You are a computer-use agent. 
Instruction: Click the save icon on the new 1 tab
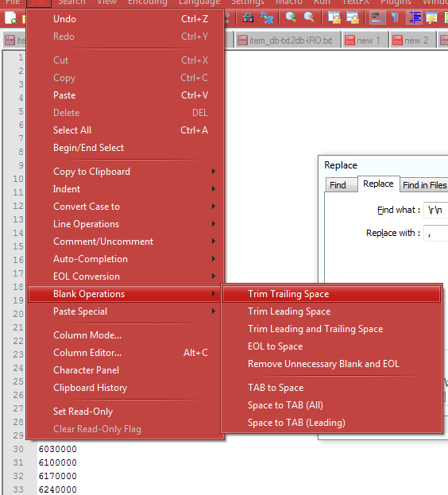pos(350,41)
